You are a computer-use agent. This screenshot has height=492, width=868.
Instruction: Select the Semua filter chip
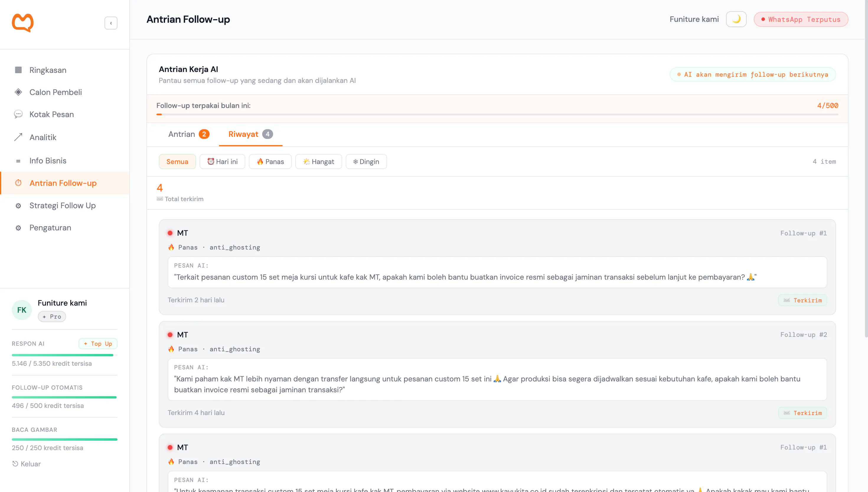pyautogui.click(x=177, y=162)
